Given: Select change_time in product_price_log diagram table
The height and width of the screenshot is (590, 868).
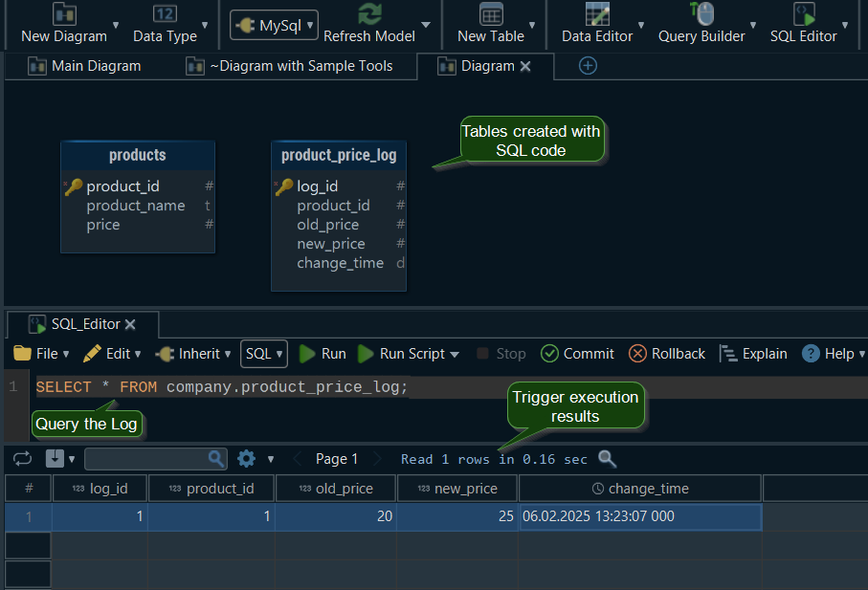Looking at the screenshot, I should click(341, 263).
